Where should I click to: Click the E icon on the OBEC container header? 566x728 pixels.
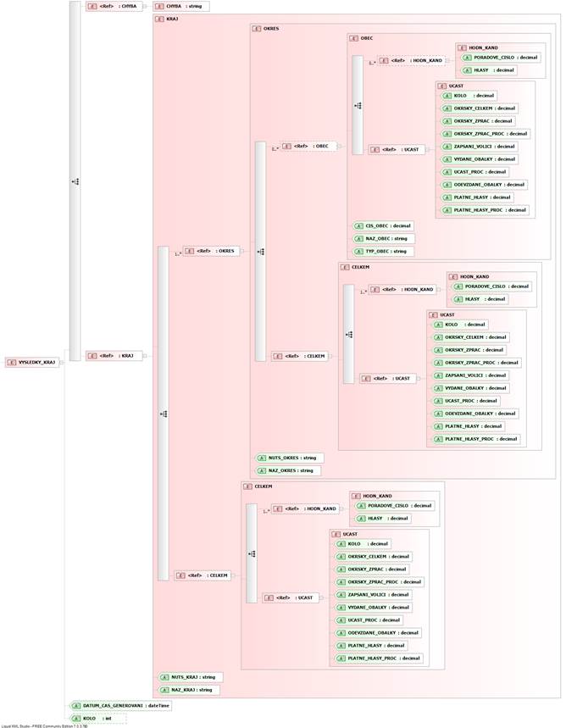(353, 38)
